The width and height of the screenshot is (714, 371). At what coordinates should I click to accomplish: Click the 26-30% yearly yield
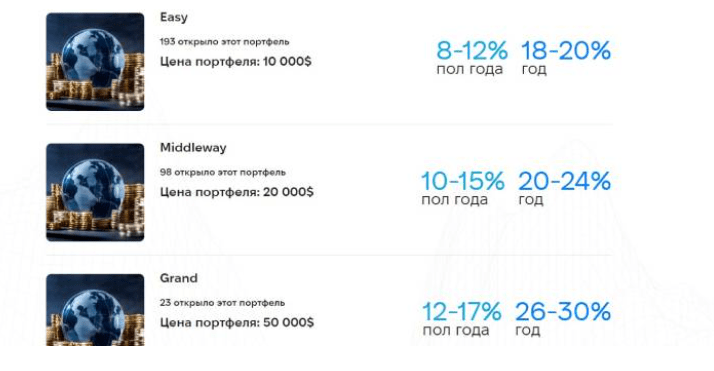[563, 312]
